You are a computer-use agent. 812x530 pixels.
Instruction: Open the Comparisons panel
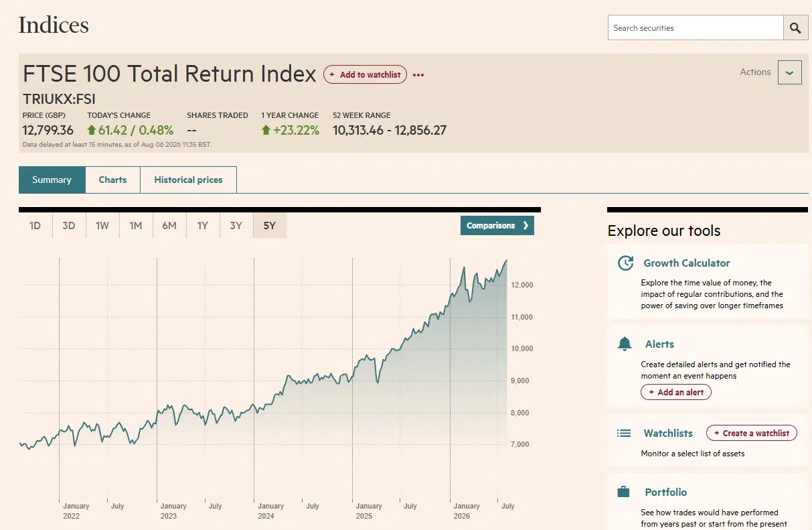coord(497,226)
